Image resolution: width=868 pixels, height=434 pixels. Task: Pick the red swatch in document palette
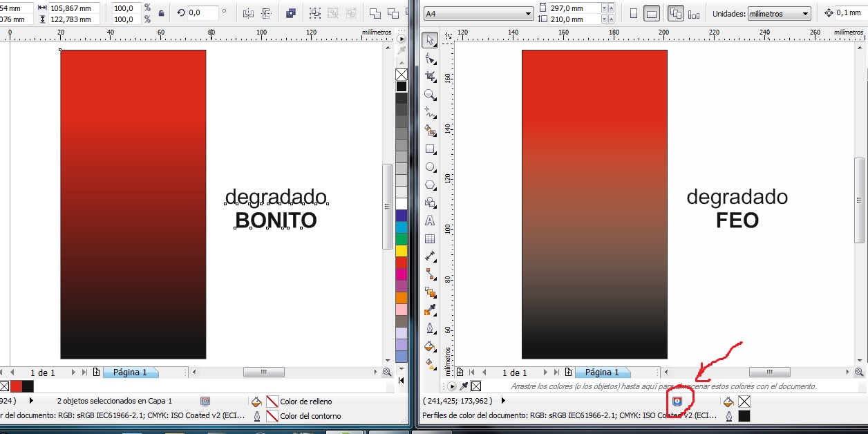click(16, 386)
